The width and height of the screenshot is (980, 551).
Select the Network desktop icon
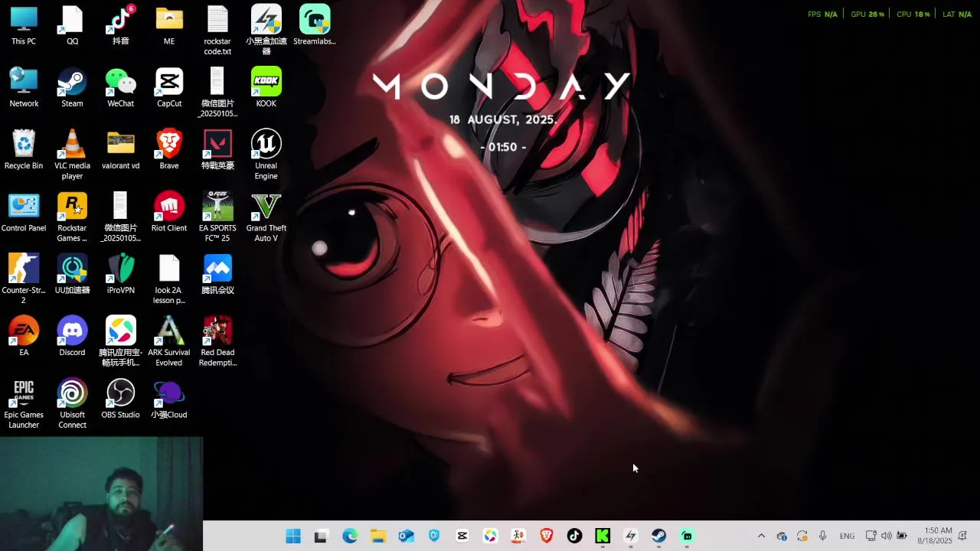24,88
